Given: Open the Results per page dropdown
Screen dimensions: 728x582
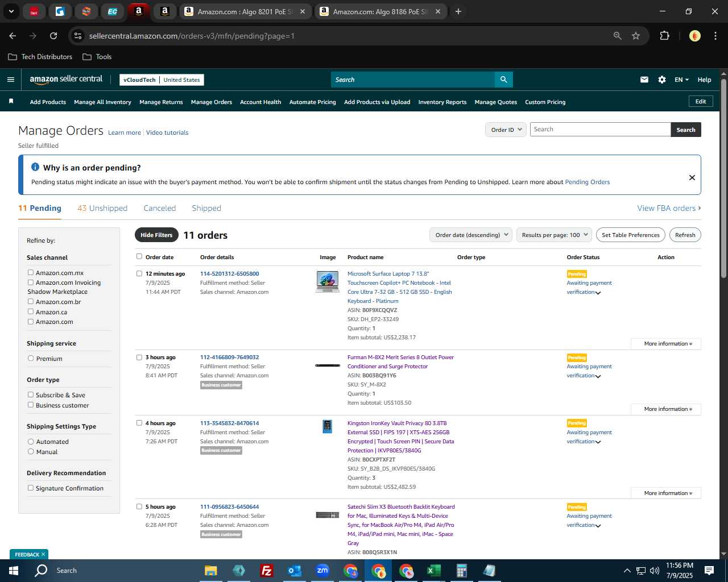Looking at the screenshot, I should [555, 235].
